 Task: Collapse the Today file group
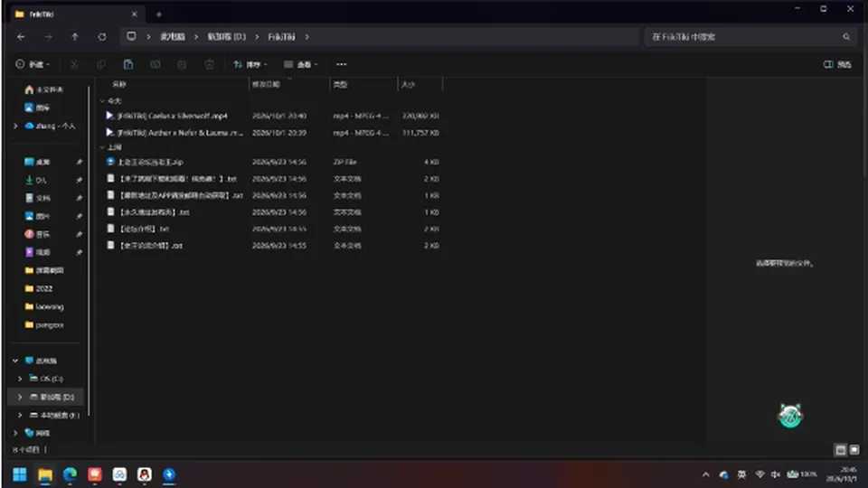(x=102, y=100)
